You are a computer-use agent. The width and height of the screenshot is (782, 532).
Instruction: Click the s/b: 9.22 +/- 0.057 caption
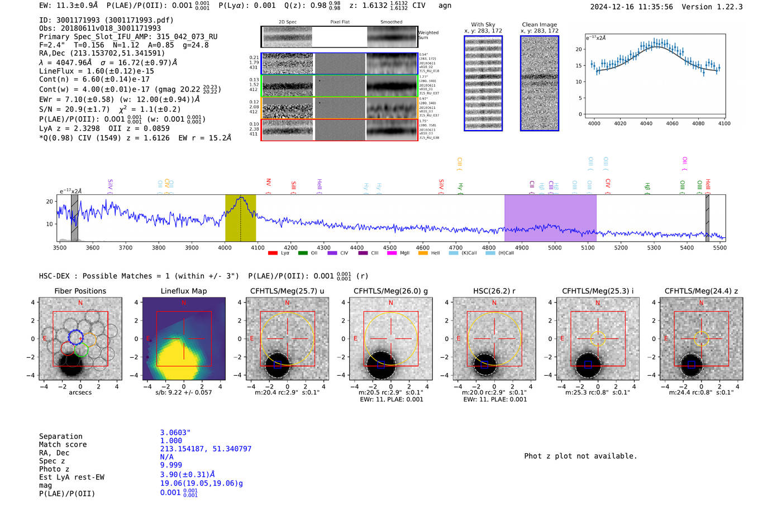(184, 392)
